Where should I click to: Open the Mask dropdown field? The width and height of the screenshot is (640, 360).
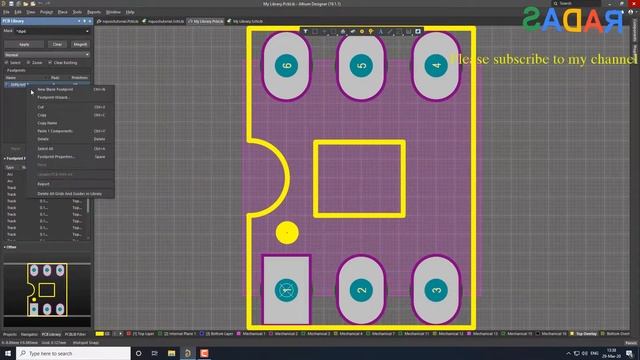(x=52, y=31)
